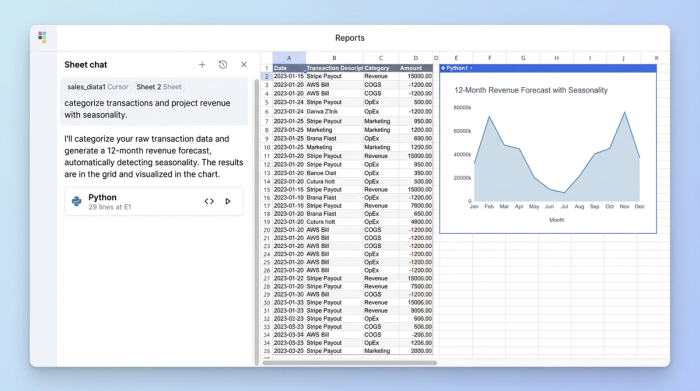Click the 80000k y-axis label

tap(462, 108)
